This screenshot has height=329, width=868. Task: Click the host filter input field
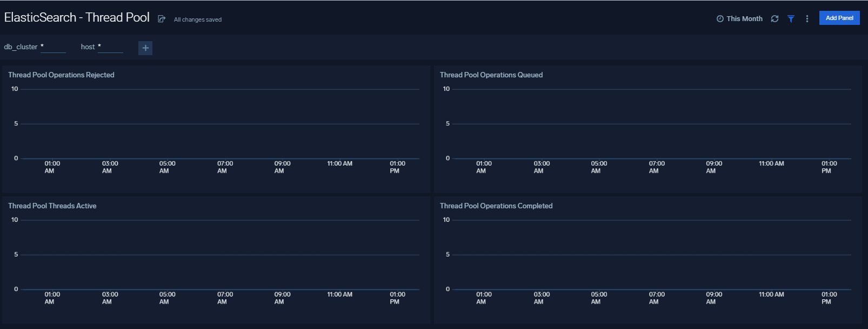tap(110, 47)
